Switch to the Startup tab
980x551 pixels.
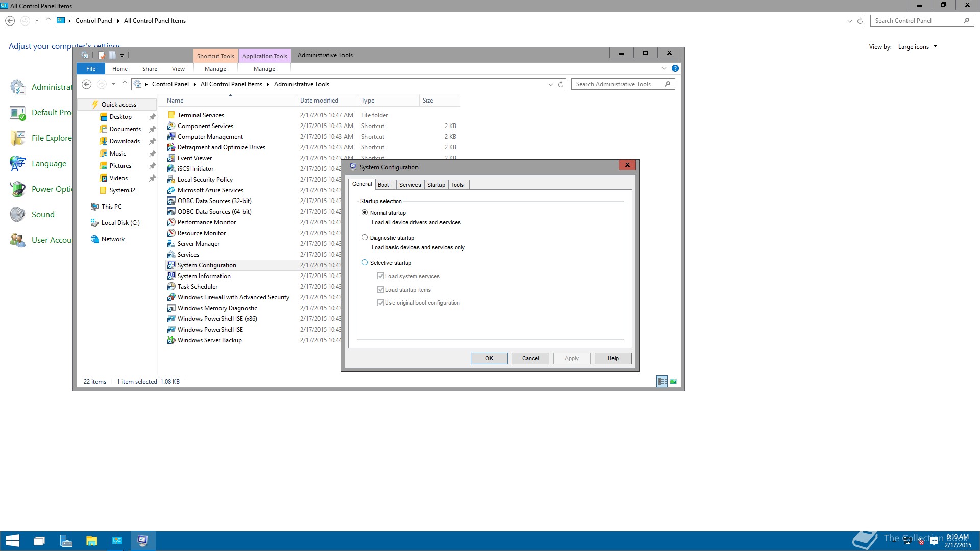tap(436, 185)
